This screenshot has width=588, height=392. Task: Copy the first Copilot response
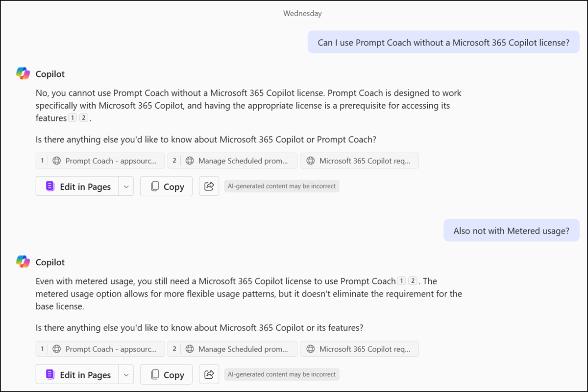(x=167, y=186)
